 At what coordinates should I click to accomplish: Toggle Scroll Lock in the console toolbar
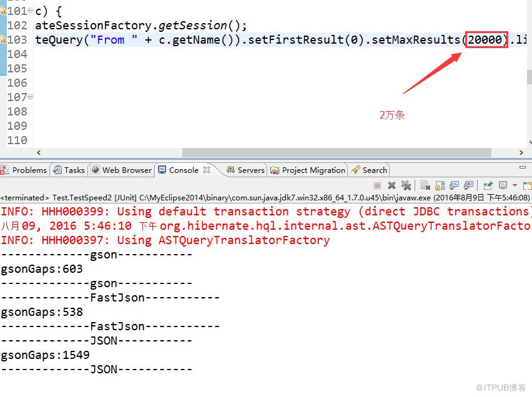[440, 185]
